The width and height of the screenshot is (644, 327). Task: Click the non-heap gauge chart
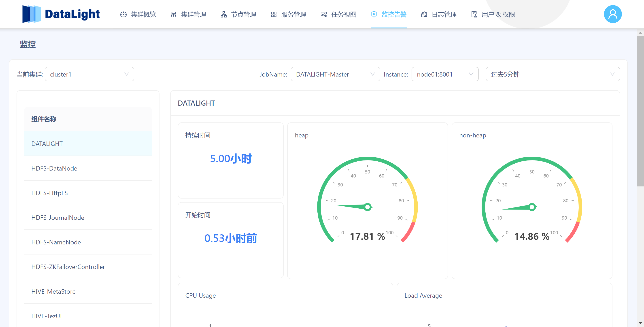point(532,200)
